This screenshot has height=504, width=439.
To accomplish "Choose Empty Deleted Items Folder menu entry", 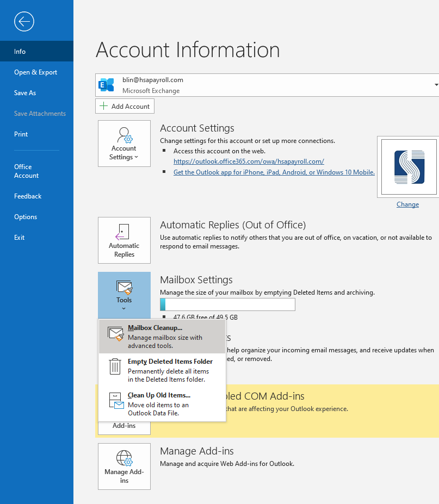I will pyautogui.click(x=162, y=370).
